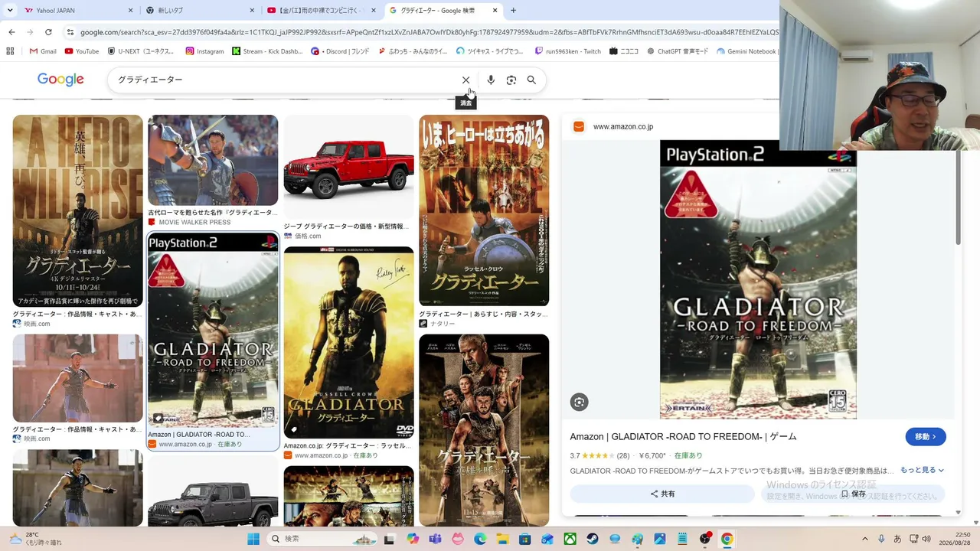Open the Chrome apps grid in bookmarks bar
Image resolution: width=980 pixels, height=551 pixels.
click(10, 51)
